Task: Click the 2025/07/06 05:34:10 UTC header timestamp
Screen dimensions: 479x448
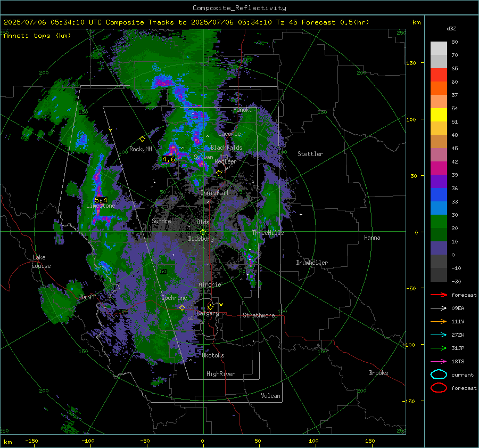Action: [53, 22]
